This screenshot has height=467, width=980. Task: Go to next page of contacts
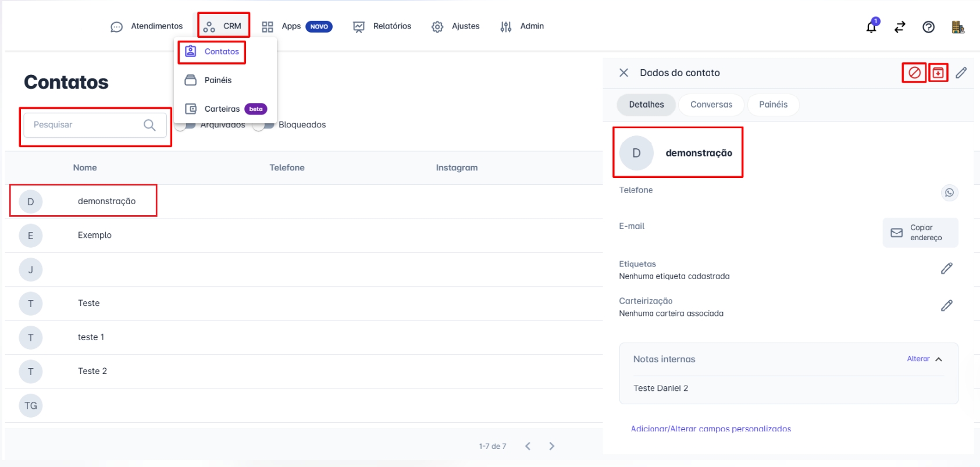[x=551, y=446]
